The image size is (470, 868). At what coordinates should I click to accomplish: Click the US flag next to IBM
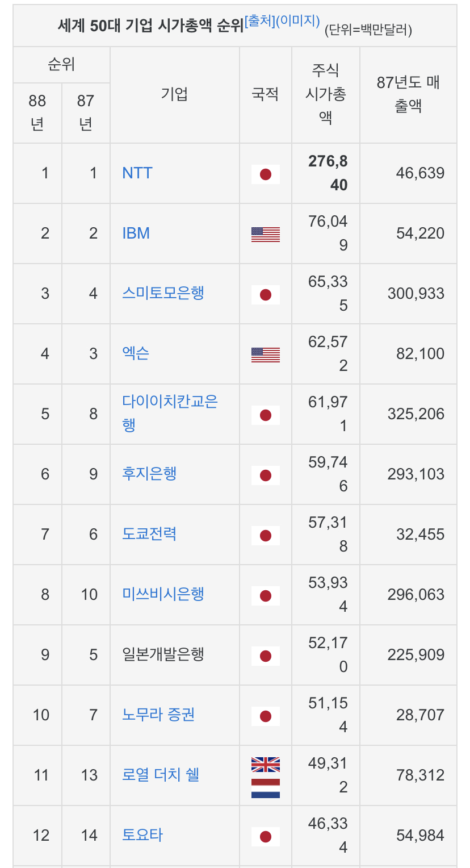tap(265, 234)
